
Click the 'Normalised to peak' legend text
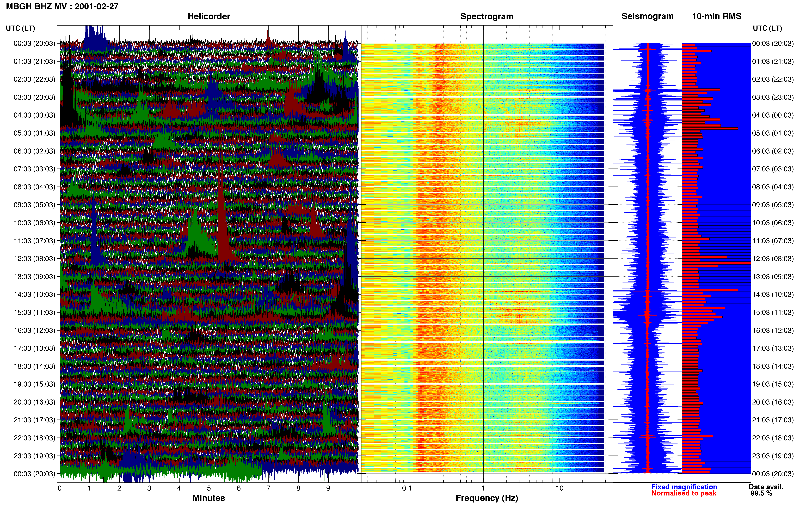[x=684, y=493]
